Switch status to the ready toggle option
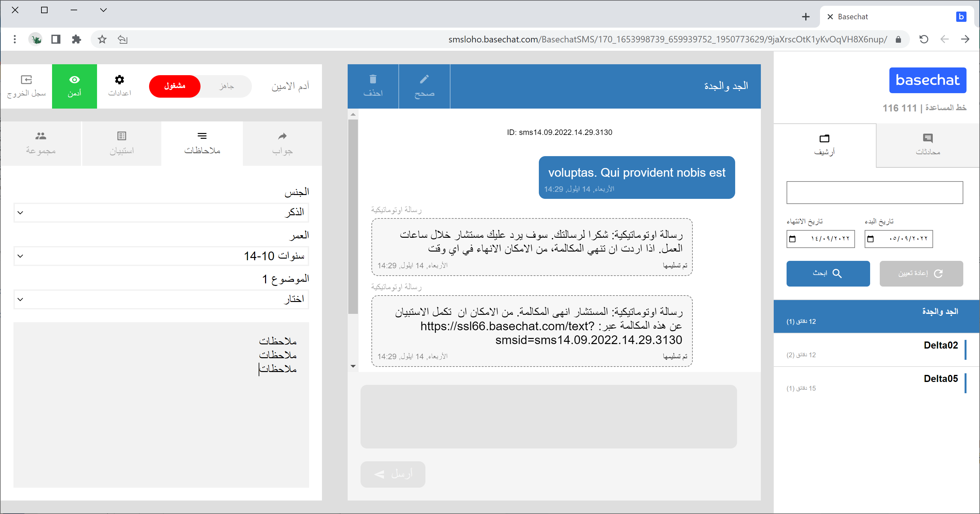This screenshot has width=980, height=514. click(226, 86)
